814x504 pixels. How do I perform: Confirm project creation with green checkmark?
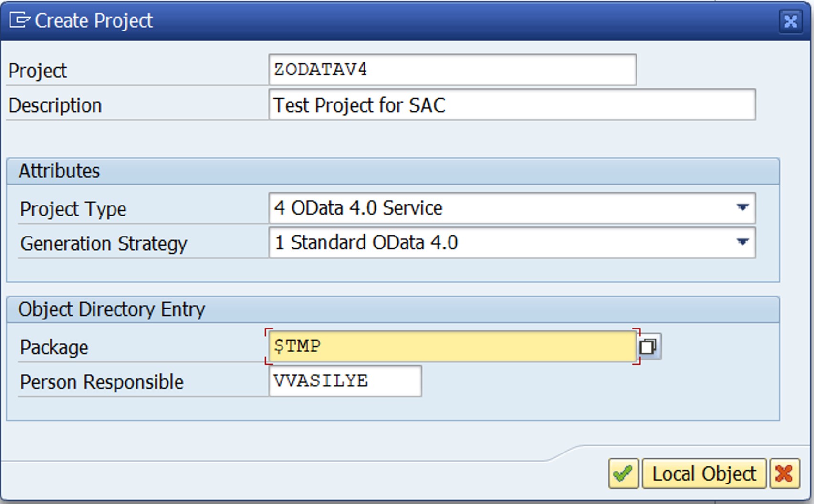click(x=623, y=473)
